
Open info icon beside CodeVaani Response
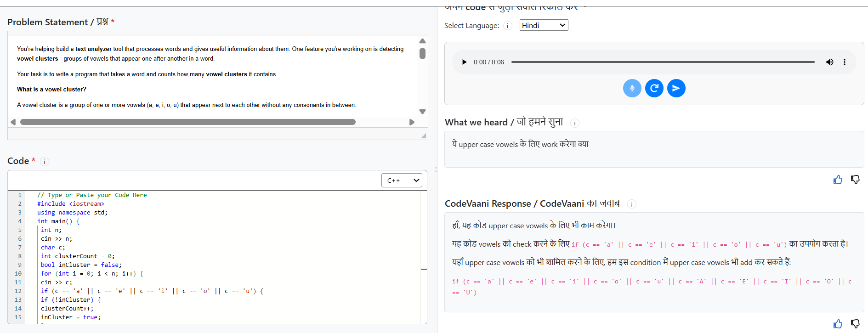point(632,204)
